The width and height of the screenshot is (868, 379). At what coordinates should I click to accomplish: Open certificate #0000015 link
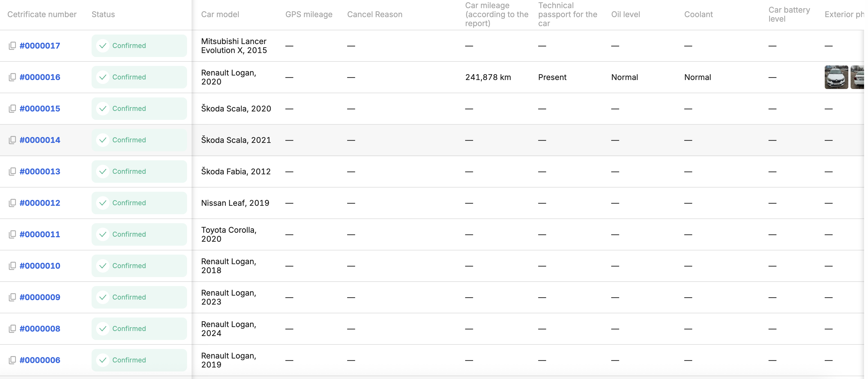pyautogui.click(x=40, y=108)
